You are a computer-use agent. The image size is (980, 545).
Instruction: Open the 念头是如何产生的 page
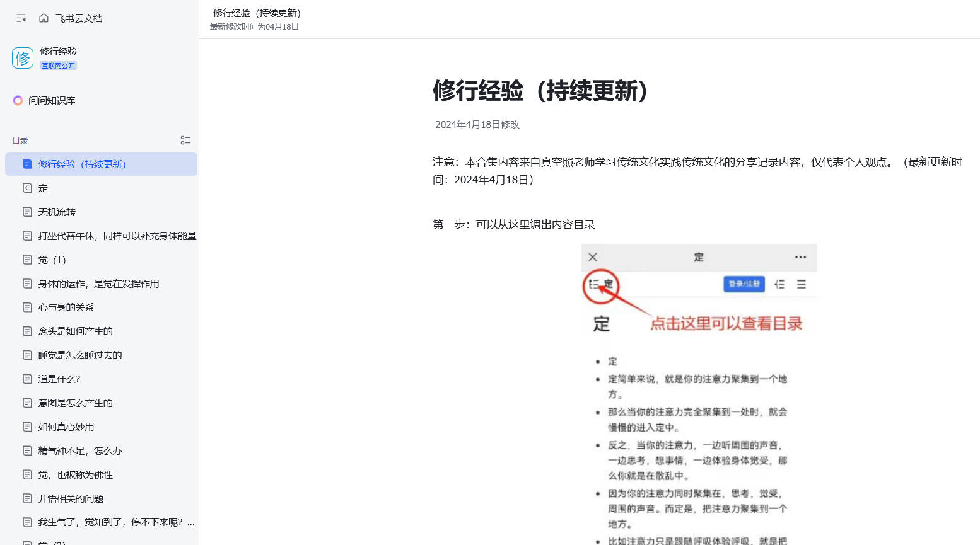click(x=101, y=331)
